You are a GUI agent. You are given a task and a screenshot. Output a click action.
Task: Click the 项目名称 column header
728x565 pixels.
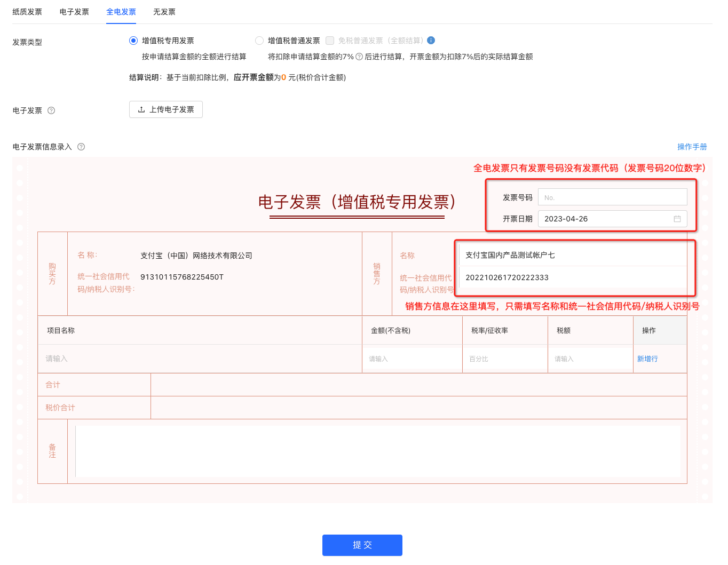tap(61, 331)
